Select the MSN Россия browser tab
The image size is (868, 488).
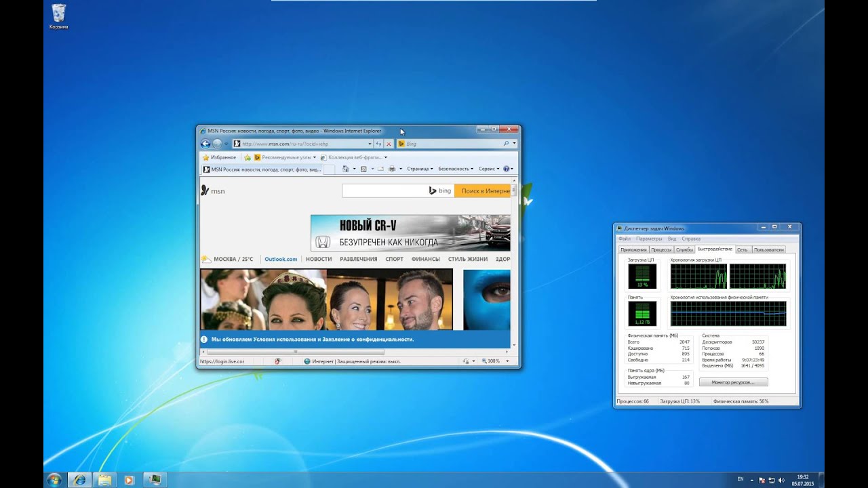click(262, 169)
